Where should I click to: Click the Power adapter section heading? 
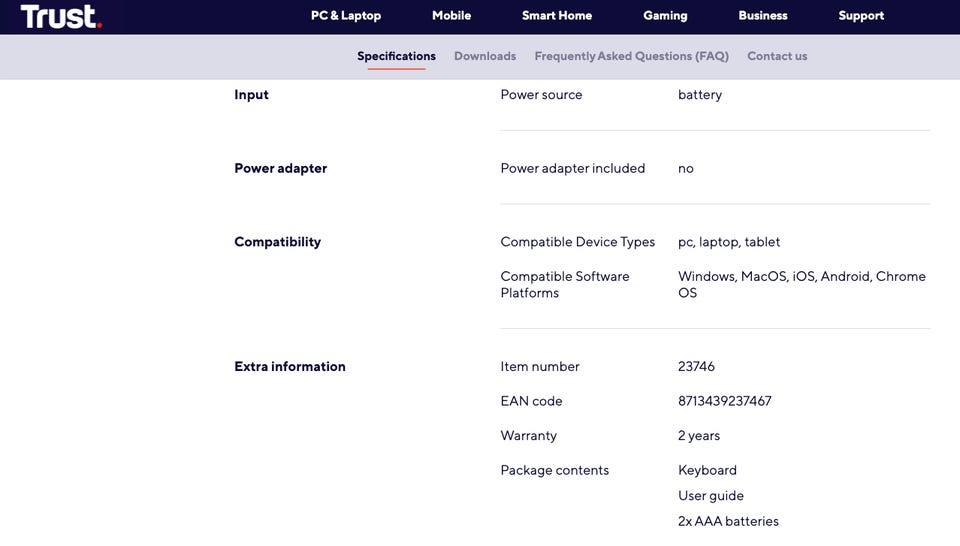pyautogui.click(x=280, y=168)
